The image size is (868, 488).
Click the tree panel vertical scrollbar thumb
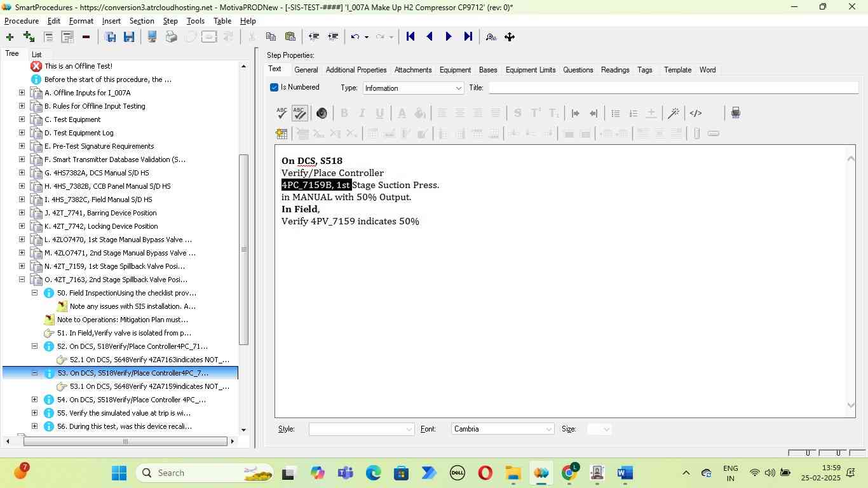243,250
